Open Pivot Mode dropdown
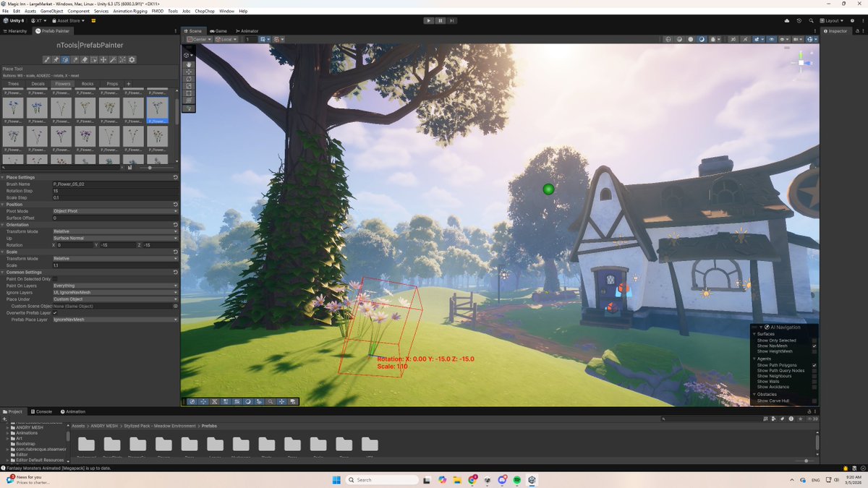Image resolution: width=868 pixels, height=488 pixels. 116,211
